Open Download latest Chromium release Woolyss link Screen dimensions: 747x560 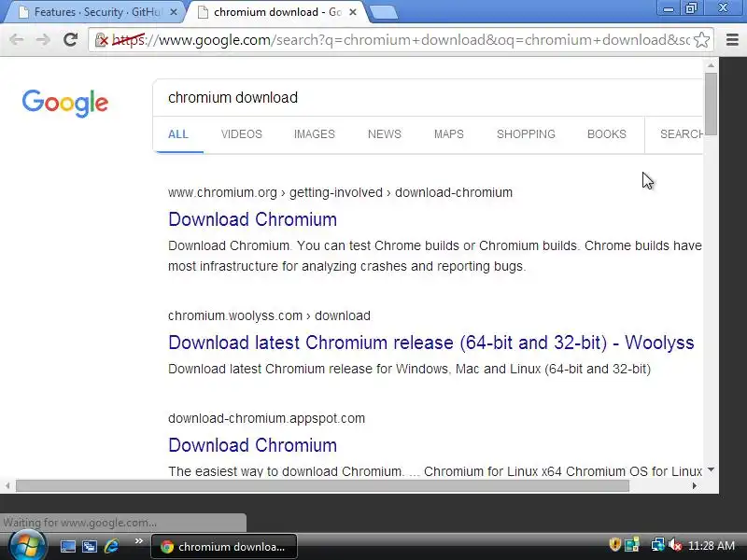(431, 343)
